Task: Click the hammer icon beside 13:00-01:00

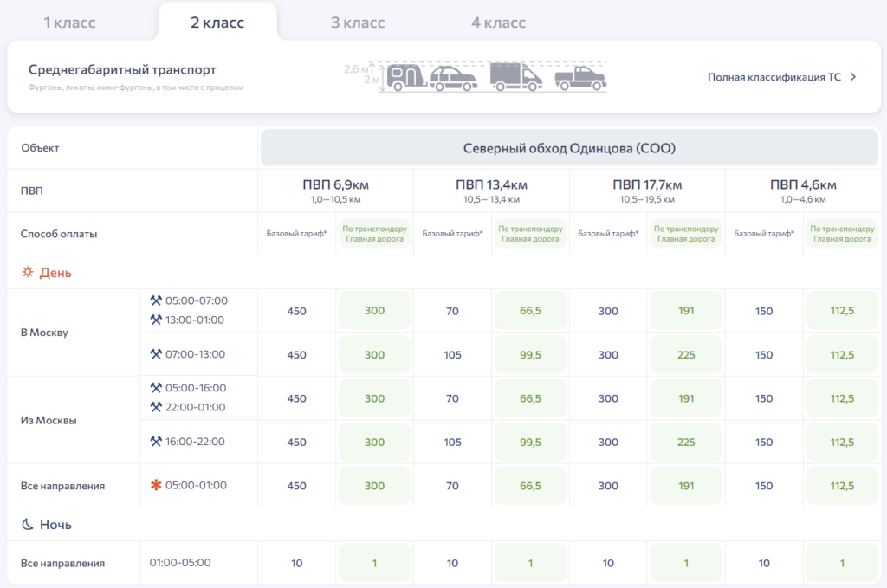Action: [156, 320]
